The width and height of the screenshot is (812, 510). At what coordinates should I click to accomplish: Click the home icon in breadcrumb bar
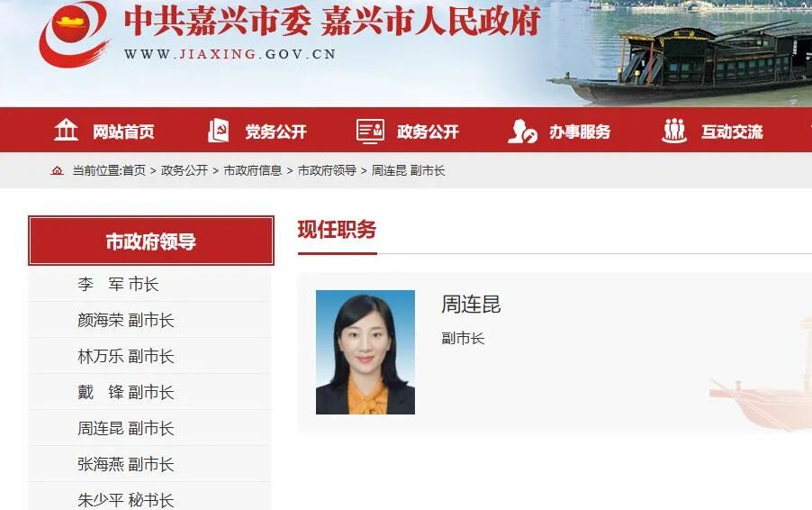[x=57, y=170]
